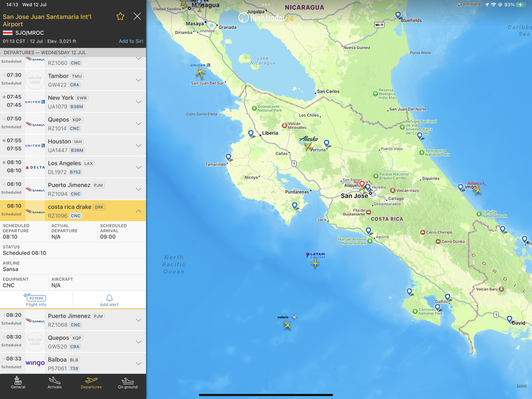This screenshot has width=532, height=399.
Task: Tap the Volcán Barú marker
Action: pos(501,289)
